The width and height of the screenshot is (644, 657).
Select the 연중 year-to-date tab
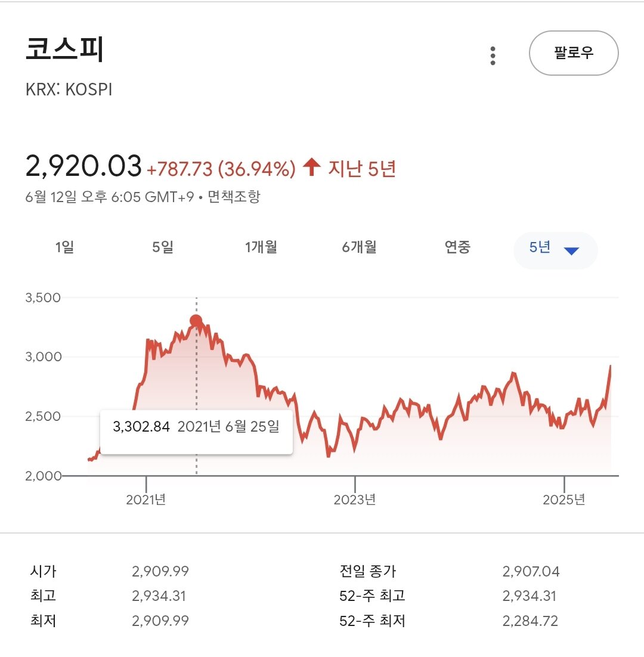457,247
